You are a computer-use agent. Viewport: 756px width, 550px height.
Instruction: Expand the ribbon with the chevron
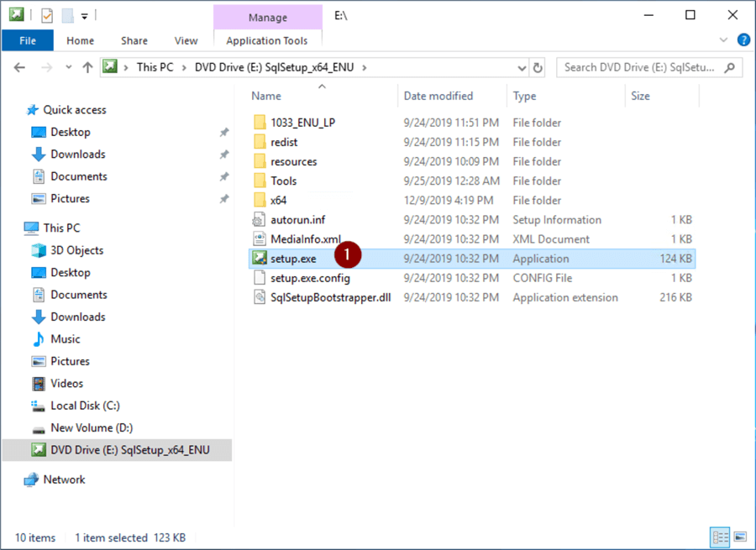tap(723, 40)
